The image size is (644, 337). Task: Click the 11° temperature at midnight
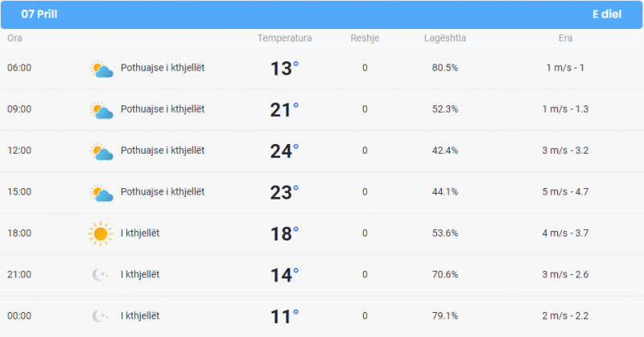[284, 316]
